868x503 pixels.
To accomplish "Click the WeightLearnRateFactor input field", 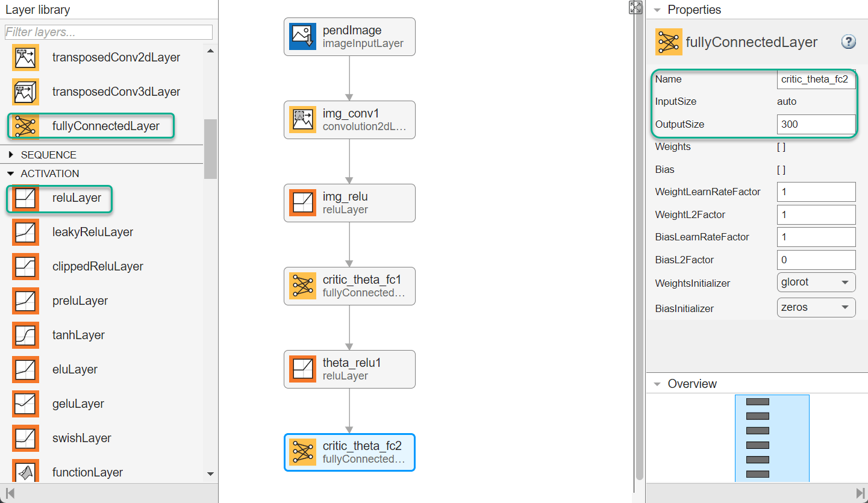I will 816,192.
